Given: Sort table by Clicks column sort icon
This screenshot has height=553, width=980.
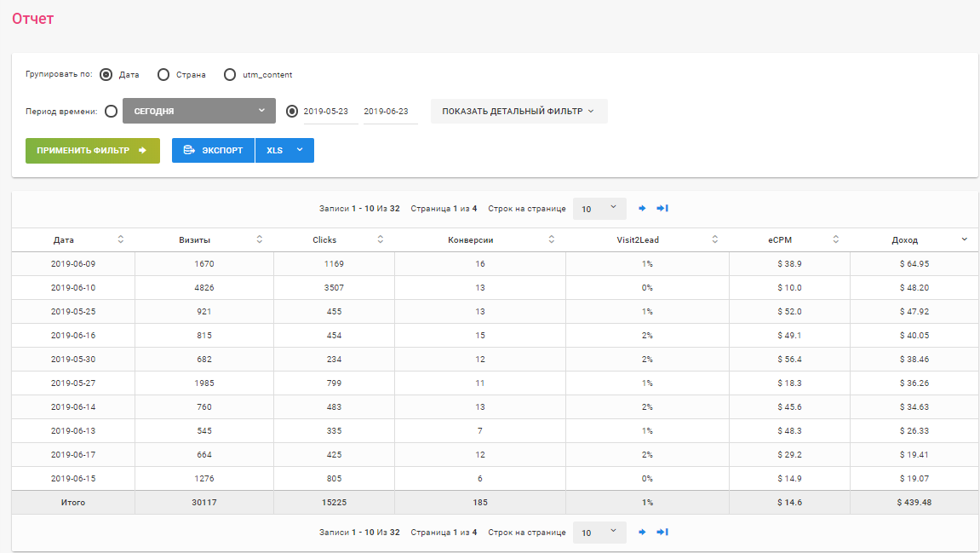Looking at the screenshot, I should click(x=380, y=239).
